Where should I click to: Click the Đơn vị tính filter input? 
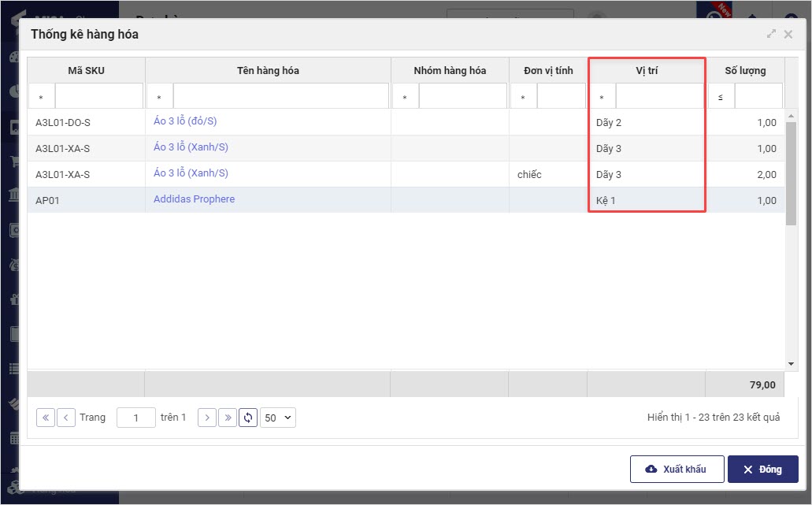[x=562, y=96]
